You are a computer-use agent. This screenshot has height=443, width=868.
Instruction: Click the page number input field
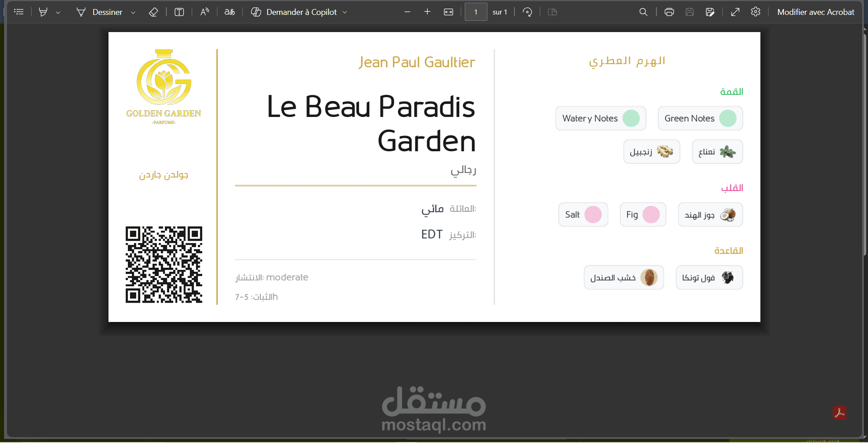point(476,12)
